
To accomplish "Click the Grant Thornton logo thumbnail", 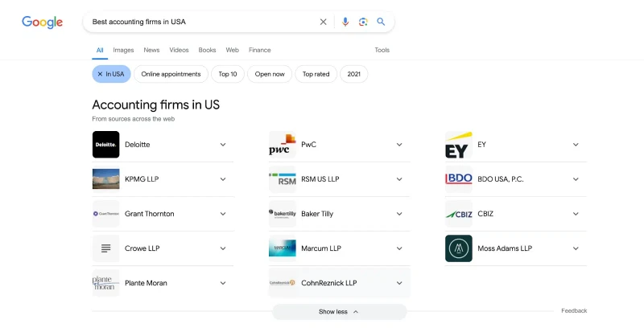I will point(106,214).
